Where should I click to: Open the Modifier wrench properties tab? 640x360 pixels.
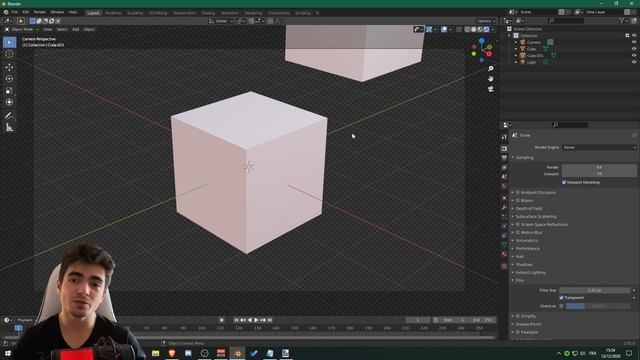click(504, 207)
